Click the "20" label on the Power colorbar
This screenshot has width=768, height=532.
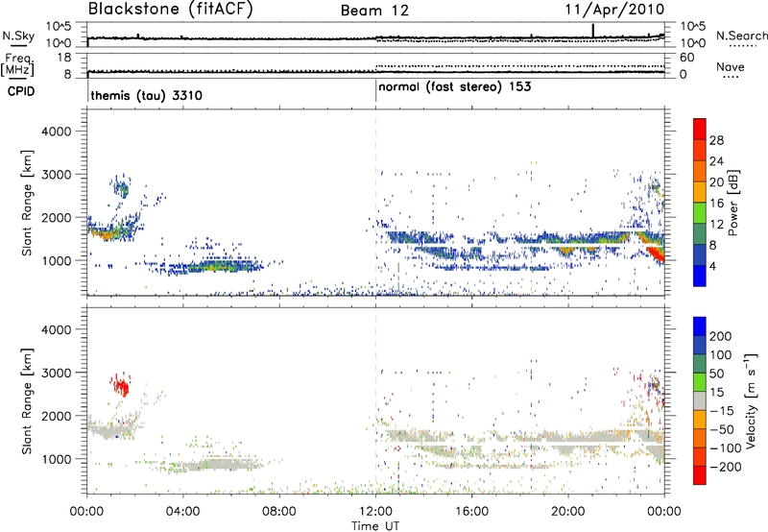pyautogui.click(x=716, y=182)
